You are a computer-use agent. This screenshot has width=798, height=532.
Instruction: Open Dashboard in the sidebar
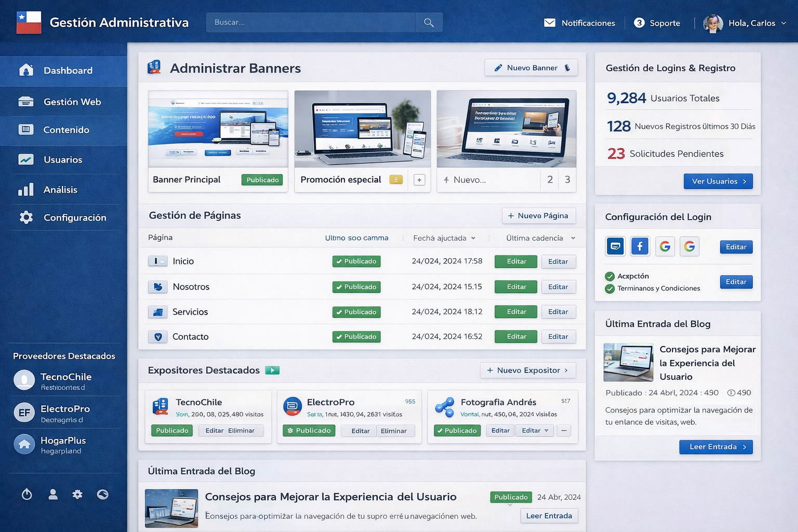coord(63,71)
